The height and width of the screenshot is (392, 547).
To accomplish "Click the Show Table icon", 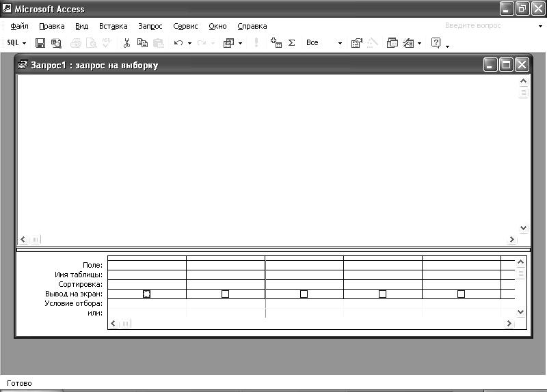I will pos(276,42).
